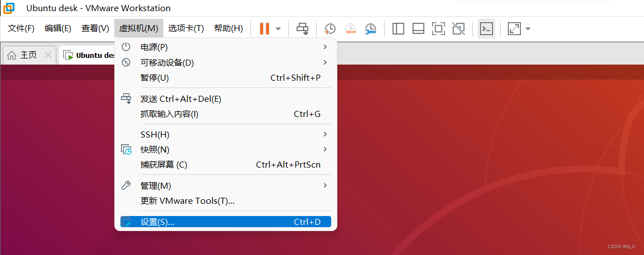Close the 虚拟机(M) menu
Viewport: 644px width, 255px height.
[139, 28]
